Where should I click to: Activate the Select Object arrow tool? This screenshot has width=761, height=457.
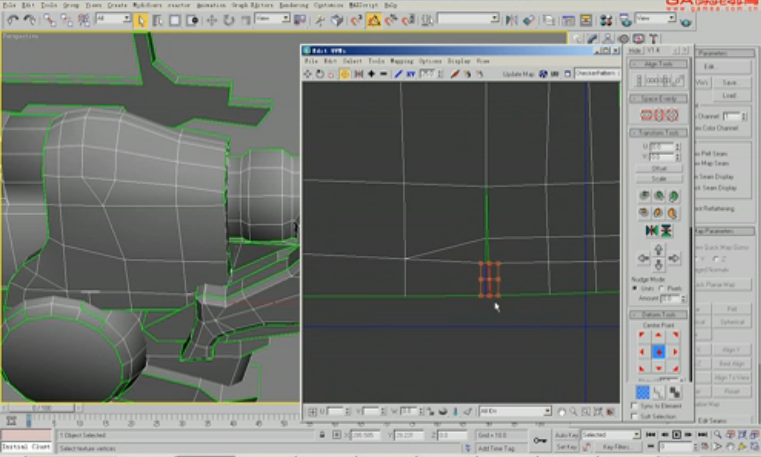pyautogui.click(x=141, y=20)
